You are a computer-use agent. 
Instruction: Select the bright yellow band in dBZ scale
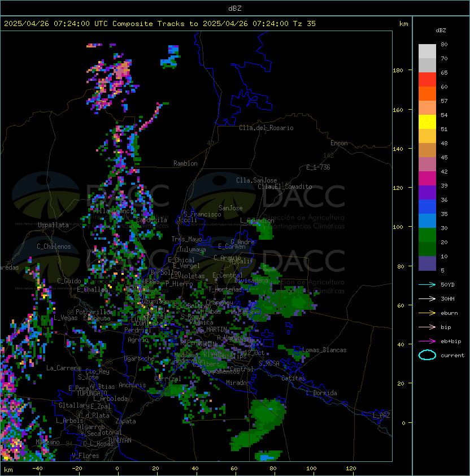(x=427, y=122)
